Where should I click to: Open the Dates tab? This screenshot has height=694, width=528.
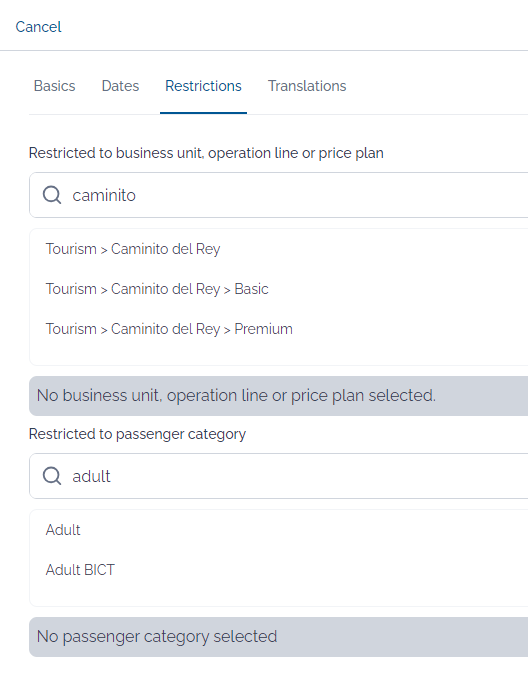pyautogui.click(x=120, y=86)
